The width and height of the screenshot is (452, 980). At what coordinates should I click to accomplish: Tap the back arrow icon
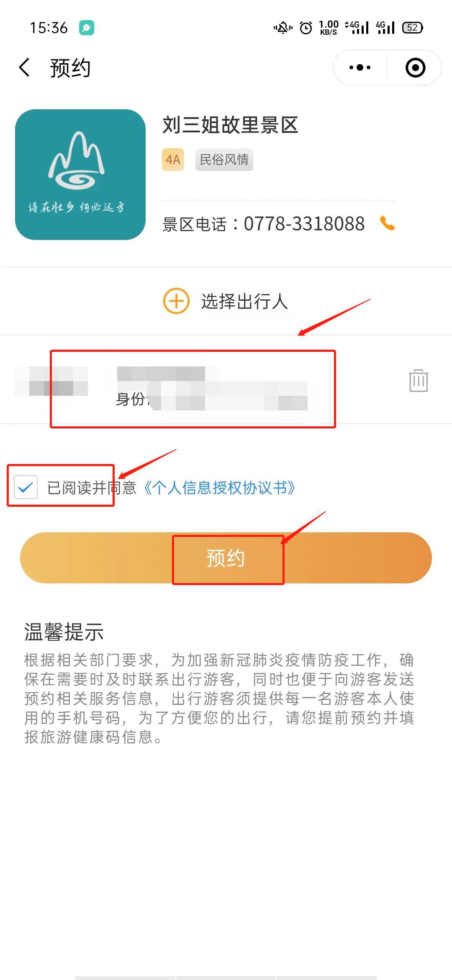25,67
